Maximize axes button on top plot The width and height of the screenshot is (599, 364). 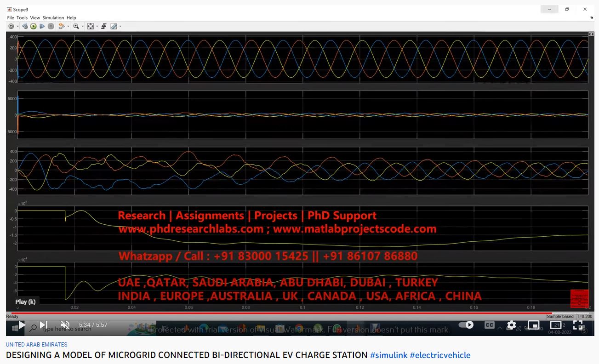pyautogui.click(x=591, y=34)
